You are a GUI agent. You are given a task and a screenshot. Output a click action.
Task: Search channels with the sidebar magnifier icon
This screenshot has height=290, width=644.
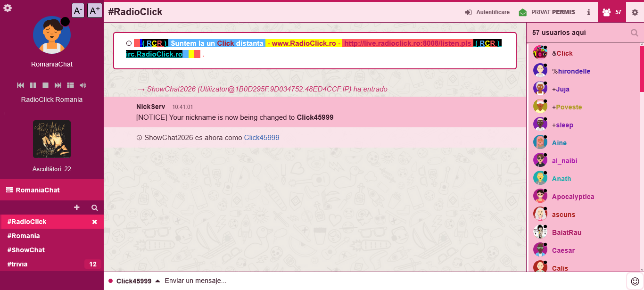coord(95,207)
